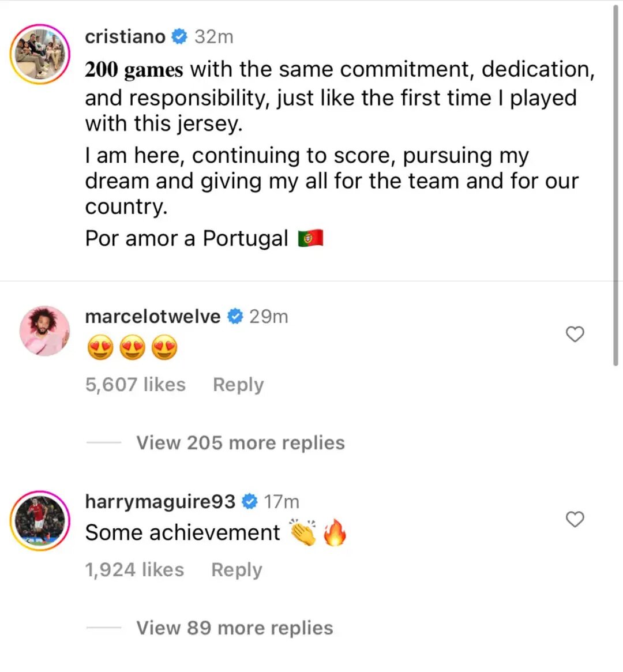
Task: Click the Portugal flag emoji in caption
Action: tap(310, 238)
